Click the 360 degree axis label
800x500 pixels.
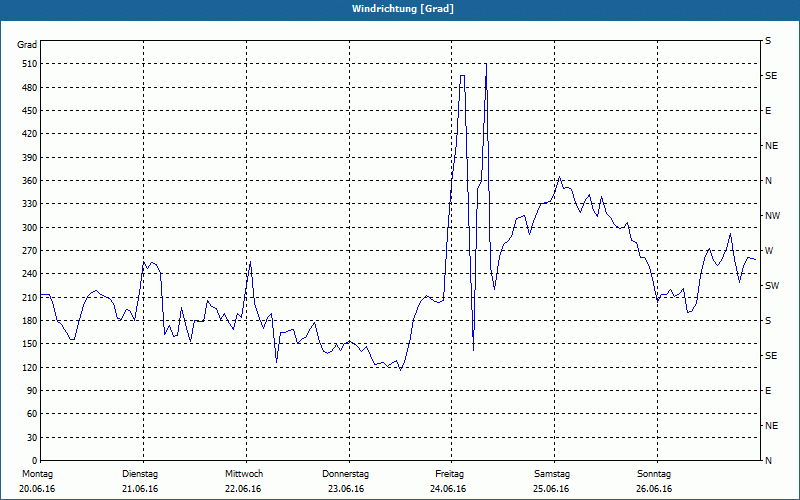pos(29,181)
